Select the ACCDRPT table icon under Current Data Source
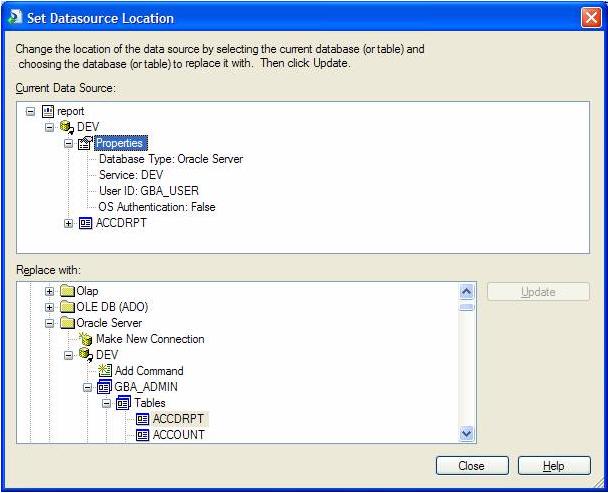The height and width of the screenshot is (493, 608). [86, 223]
